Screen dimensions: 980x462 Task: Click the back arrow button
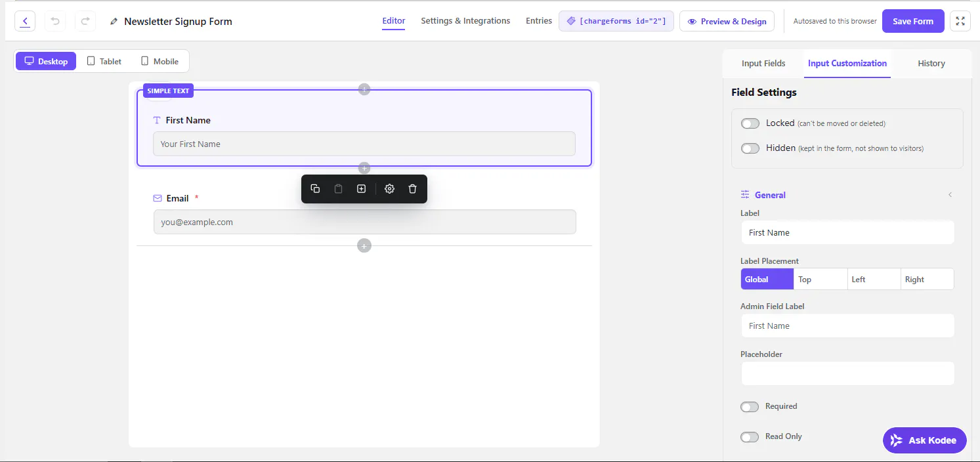[x=24, y=21]
